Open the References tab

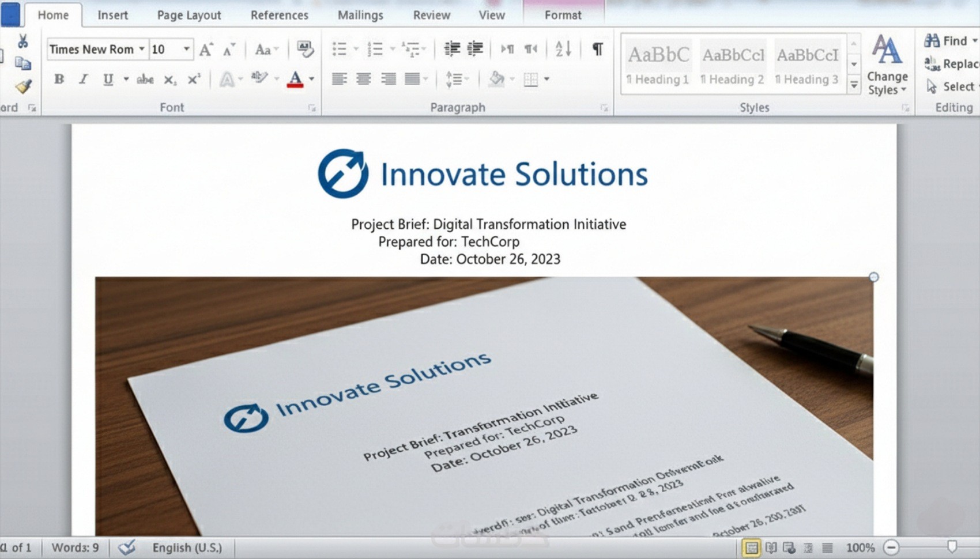(x=280, y=15)
